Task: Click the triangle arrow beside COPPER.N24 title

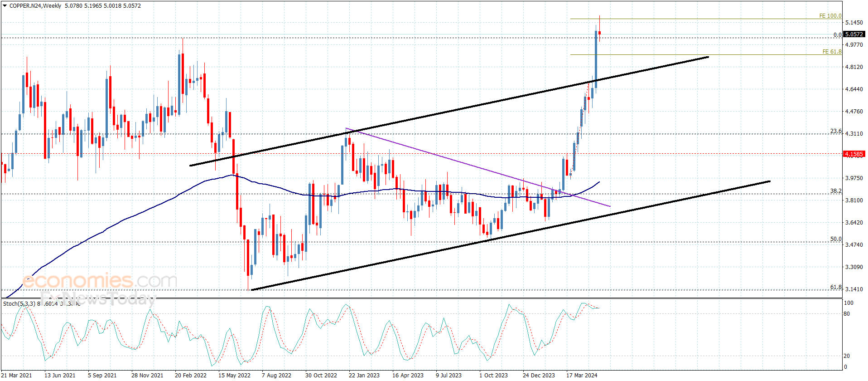Action: 5,6
